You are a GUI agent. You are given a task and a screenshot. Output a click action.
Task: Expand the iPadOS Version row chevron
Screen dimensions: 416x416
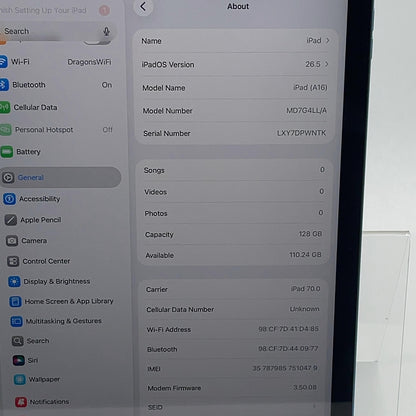coord(327,64)
